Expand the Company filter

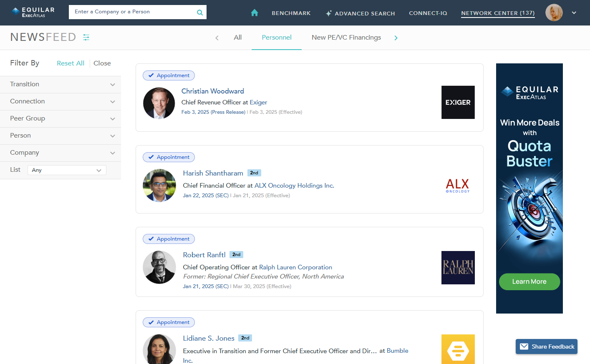(x=61, y=153)
